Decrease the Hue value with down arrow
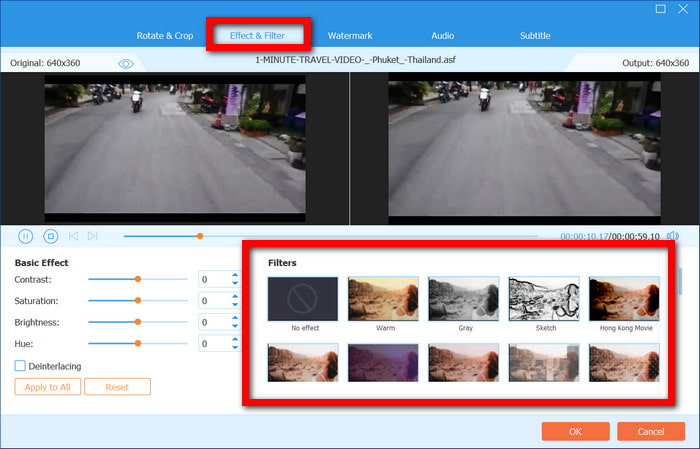Image resolution: width=700 pixels, height=449 pixels. pyautogui.click(x=235, y=348)
